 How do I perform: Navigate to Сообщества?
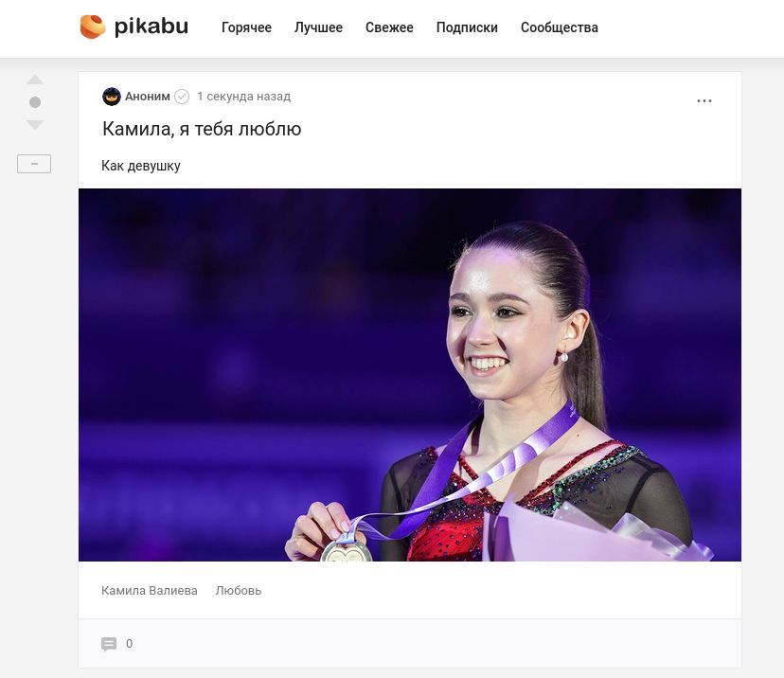560,27
